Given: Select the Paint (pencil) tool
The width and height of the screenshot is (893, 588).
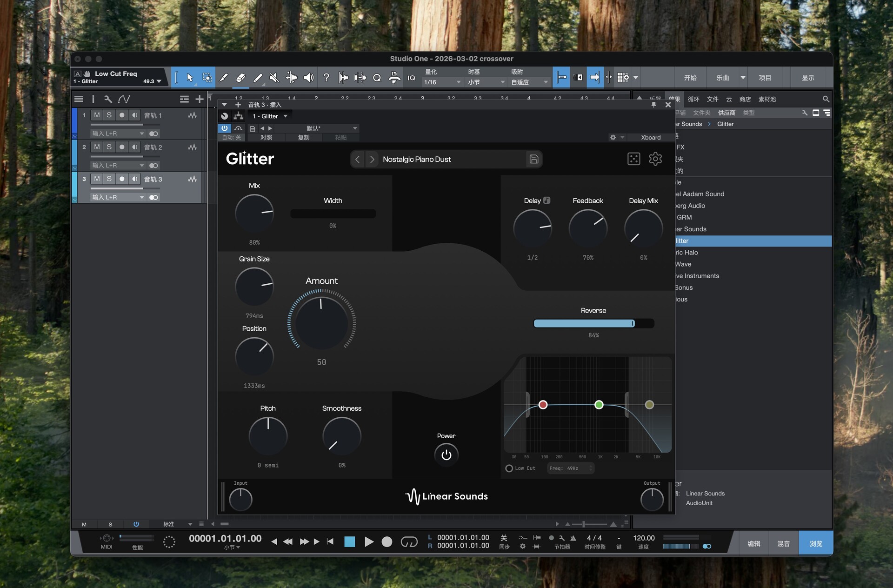Looking at the screenshot, I should click(258, 78).
